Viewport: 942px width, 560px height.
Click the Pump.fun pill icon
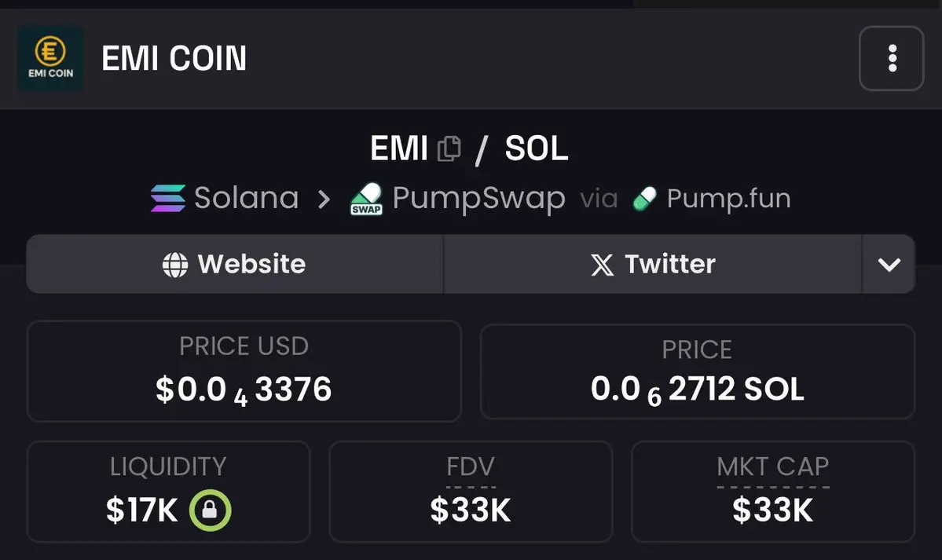coord(645,199)
